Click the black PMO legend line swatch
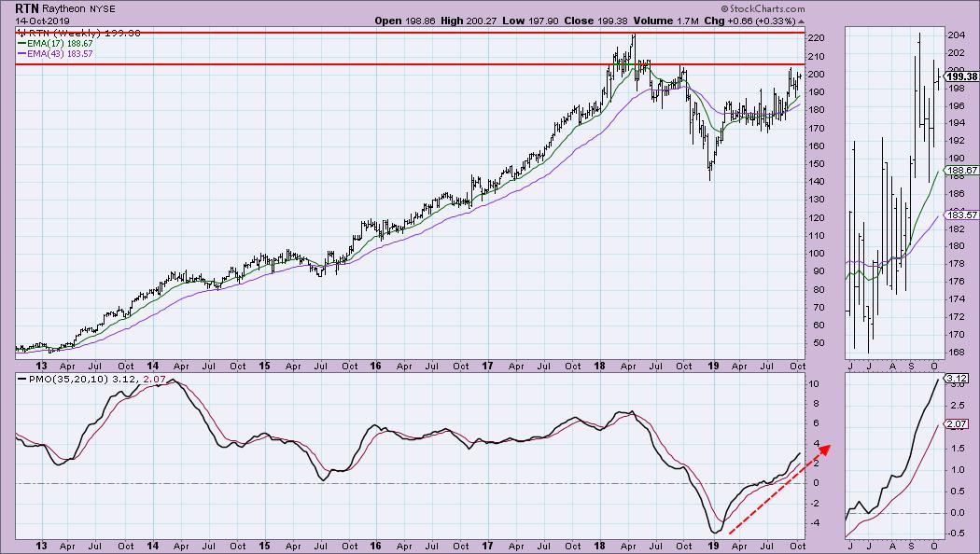The height and width of the screenshot is (554, 980). point(21,379)
